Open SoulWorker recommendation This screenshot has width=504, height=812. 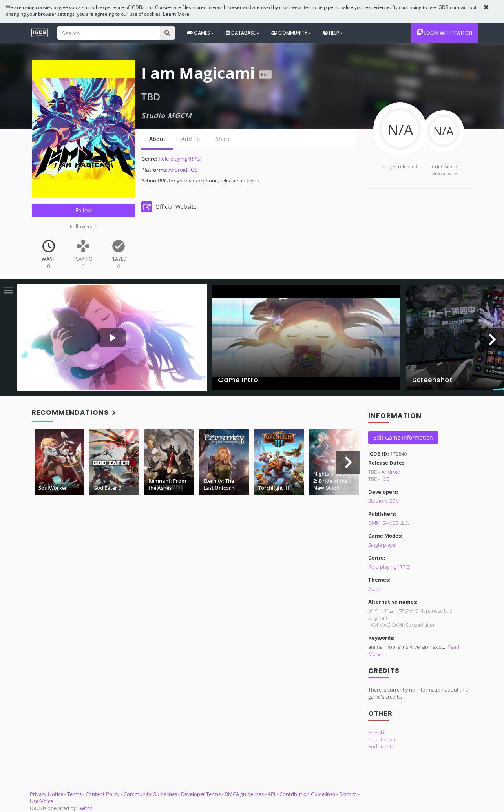click(59, 462)
